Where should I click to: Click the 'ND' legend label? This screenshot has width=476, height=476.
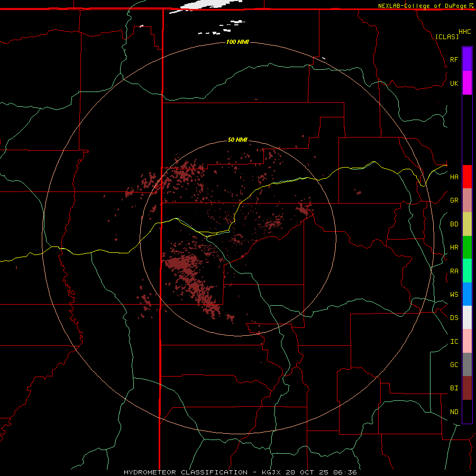pyautogui.click(x=454, y=412)
